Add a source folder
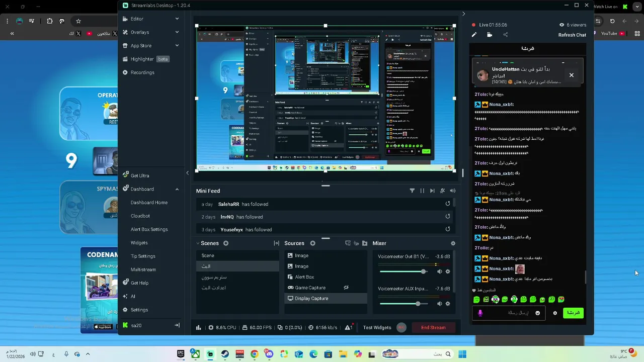 (365, 243)
